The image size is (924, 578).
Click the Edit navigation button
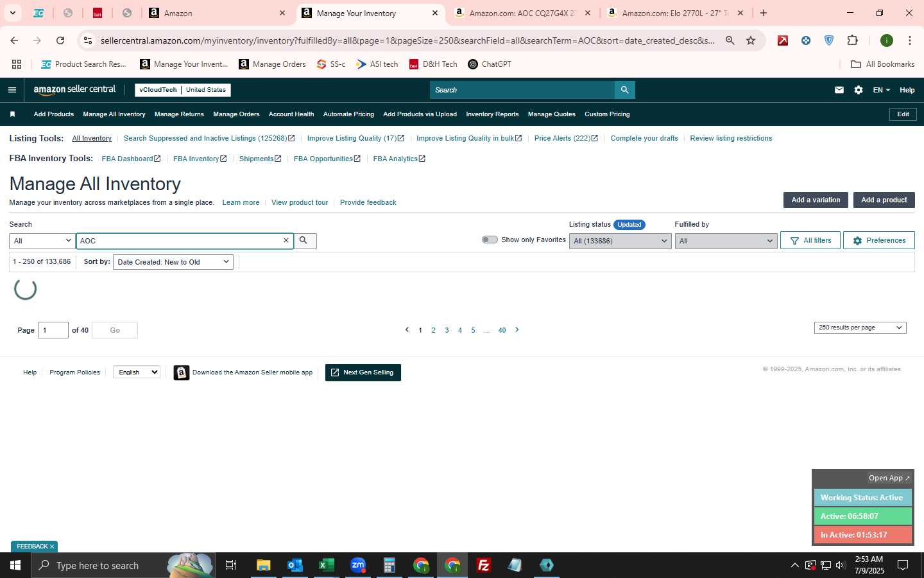point(903,114)
